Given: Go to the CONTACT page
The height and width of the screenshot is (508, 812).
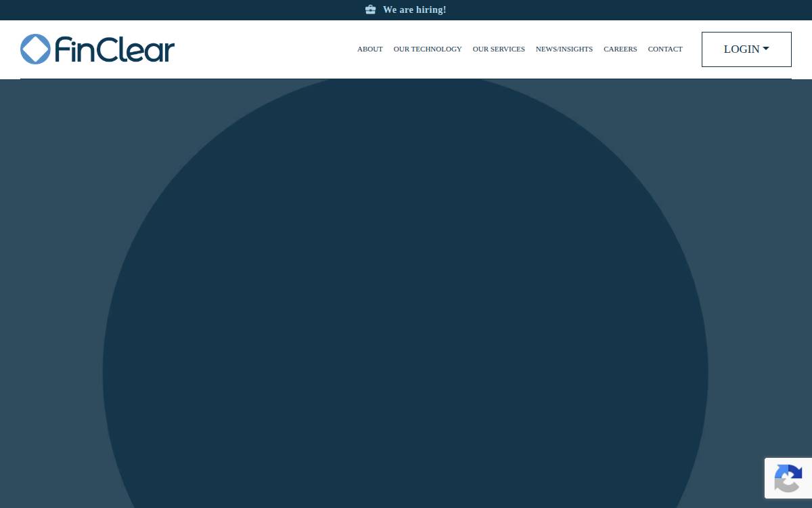Looking at the screenshot, I should pyautogui.click(x=665, y=49).
